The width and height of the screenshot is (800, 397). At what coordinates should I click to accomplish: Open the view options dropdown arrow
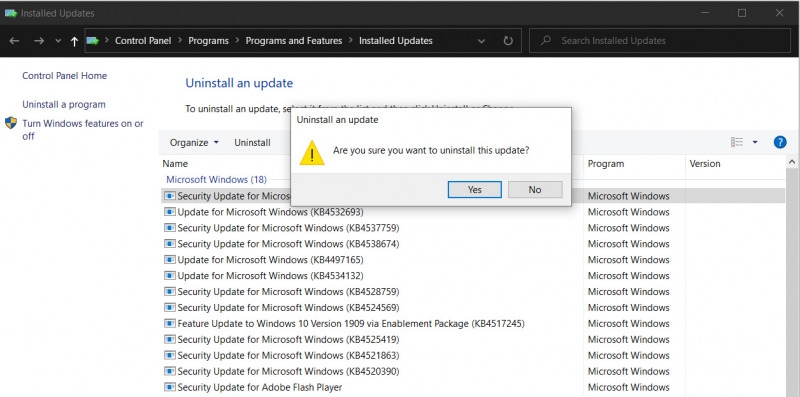755,142
